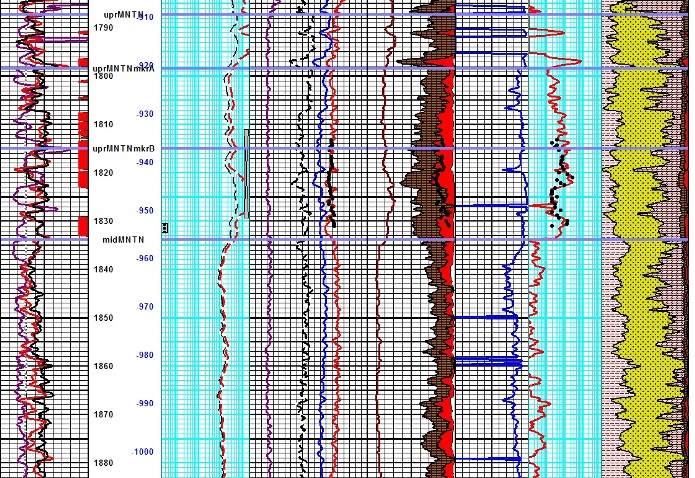Click the uprMNTNmkrB formation marker label

point(128,148)
